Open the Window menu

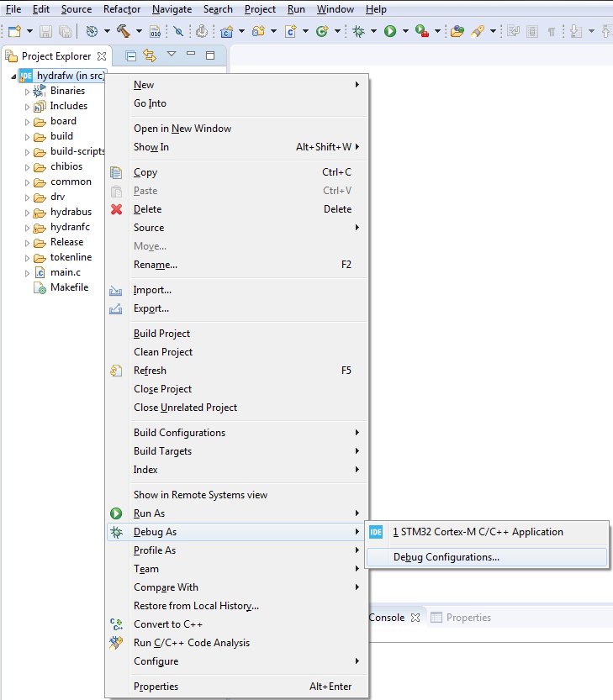tap(336, 9)
